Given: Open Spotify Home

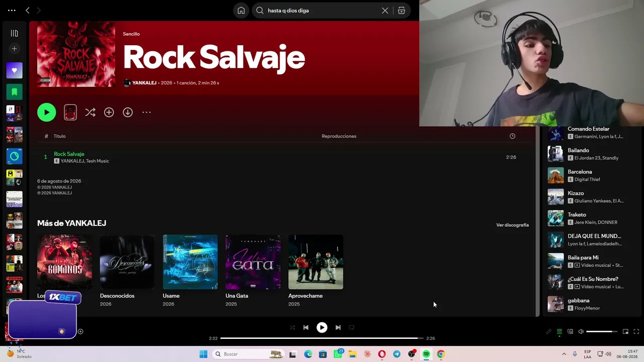Looking at the screenshot, I should pos(241,10).
